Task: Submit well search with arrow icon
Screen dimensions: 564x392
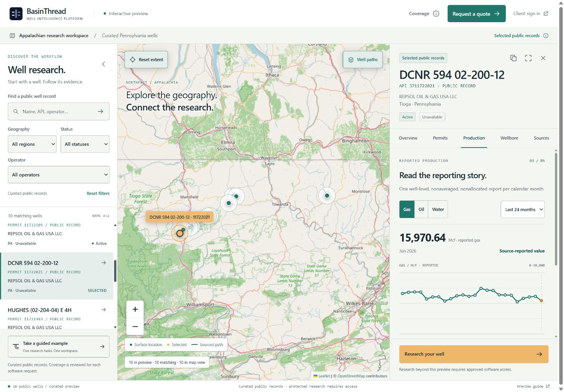Action: [101, 112]
